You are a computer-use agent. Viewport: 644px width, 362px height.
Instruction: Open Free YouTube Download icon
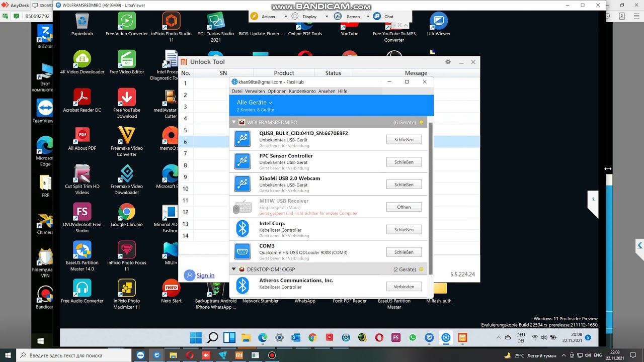click(127, 104)
